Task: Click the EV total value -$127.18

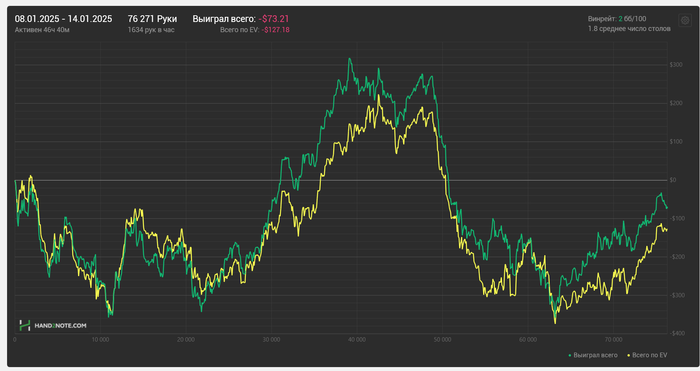Action: [x=275, y=30]
